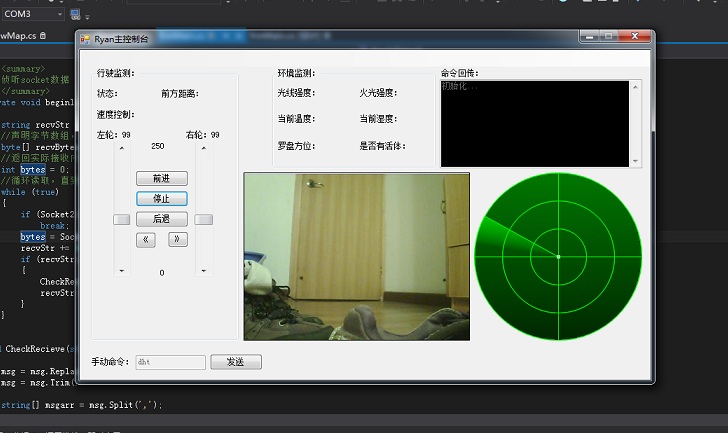Click the right wheel speed slider thumb
This screenshot has height=433, width=728.
[204, 219]
